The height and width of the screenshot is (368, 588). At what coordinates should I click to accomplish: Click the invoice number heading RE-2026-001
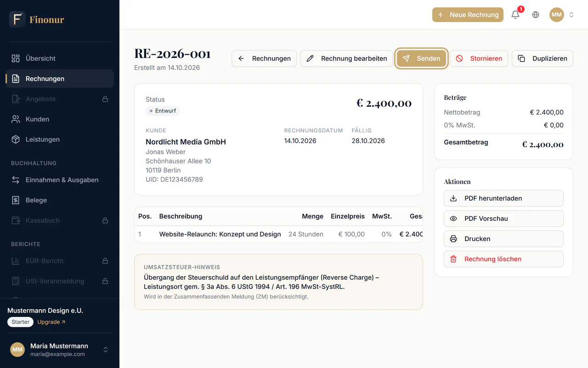pyautogui.click(x=172, y=54)
